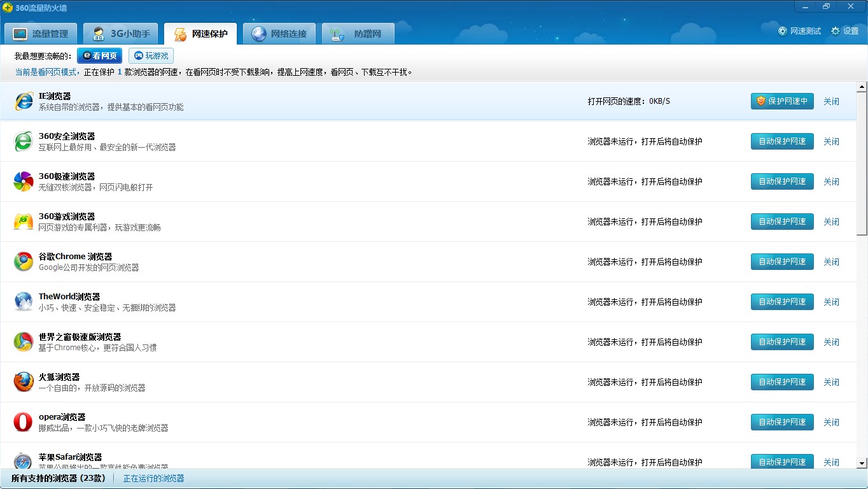Screen dimensions: 868x489
Task: Click the shield icon in 保护网速中 button
Action: tap(760, 101)
